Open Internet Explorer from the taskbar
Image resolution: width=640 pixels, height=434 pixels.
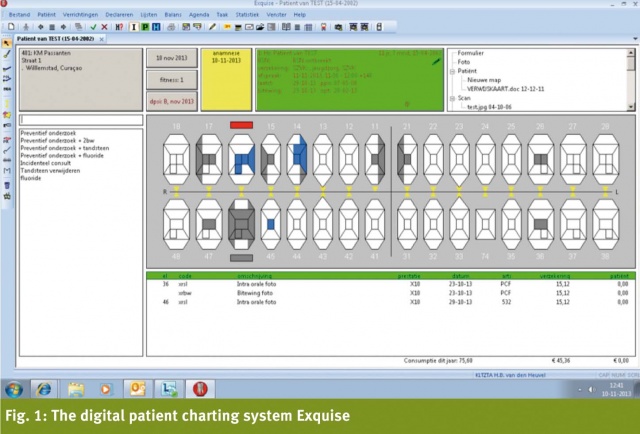[x=43, y=389]
